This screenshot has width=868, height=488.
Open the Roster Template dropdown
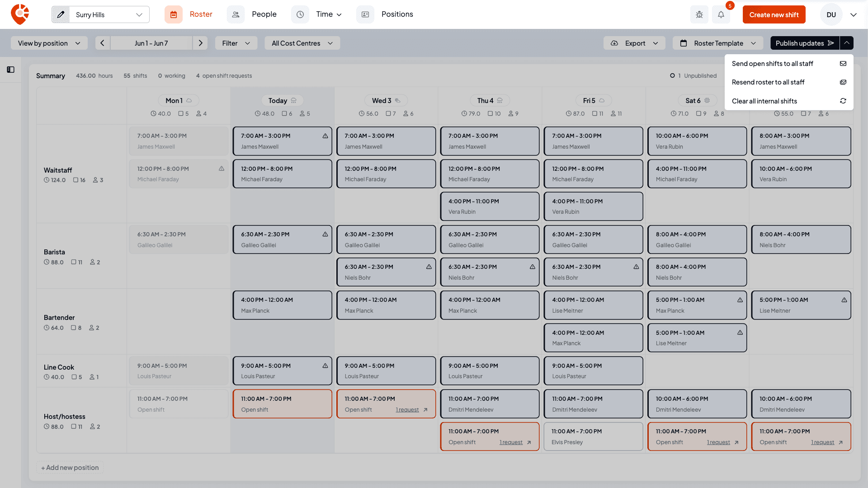(x=718, y=43)
